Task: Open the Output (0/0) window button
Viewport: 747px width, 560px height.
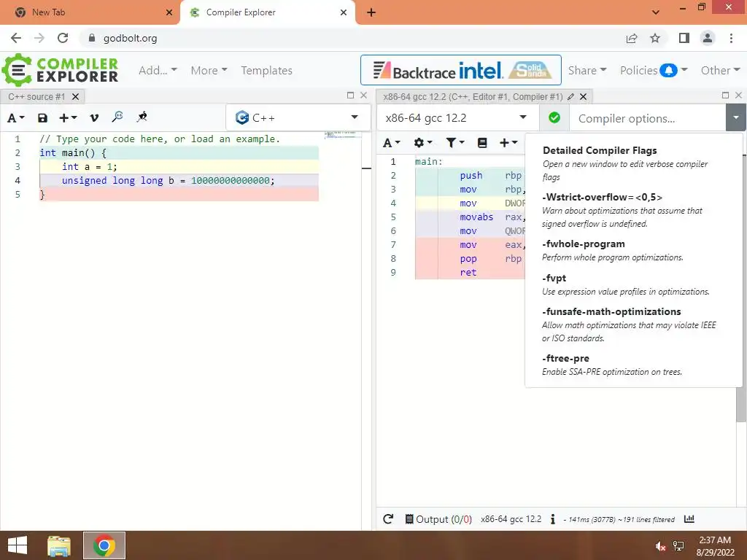Action: click(x=438, y=519)
